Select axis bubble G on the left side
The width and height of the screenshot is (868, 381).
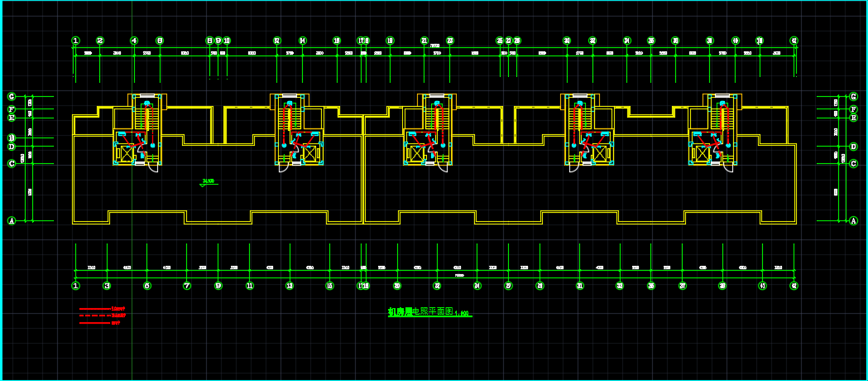(11, 96)
